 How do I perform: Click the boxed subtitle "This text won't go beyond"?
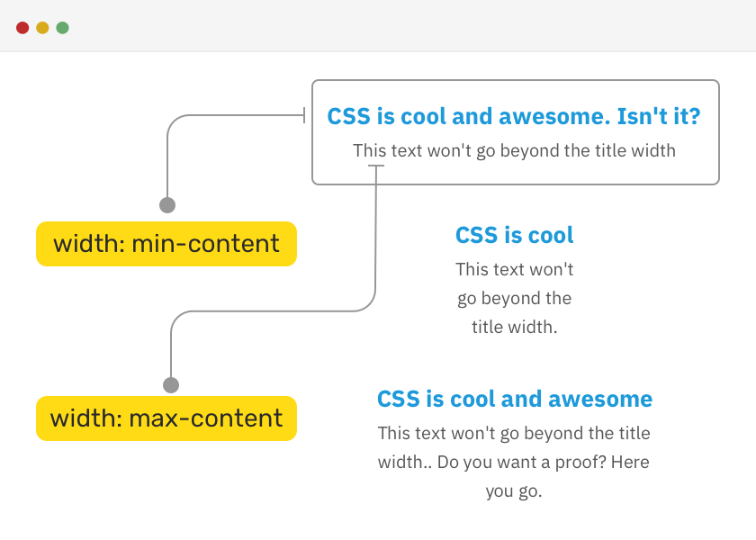coord(514,150)
